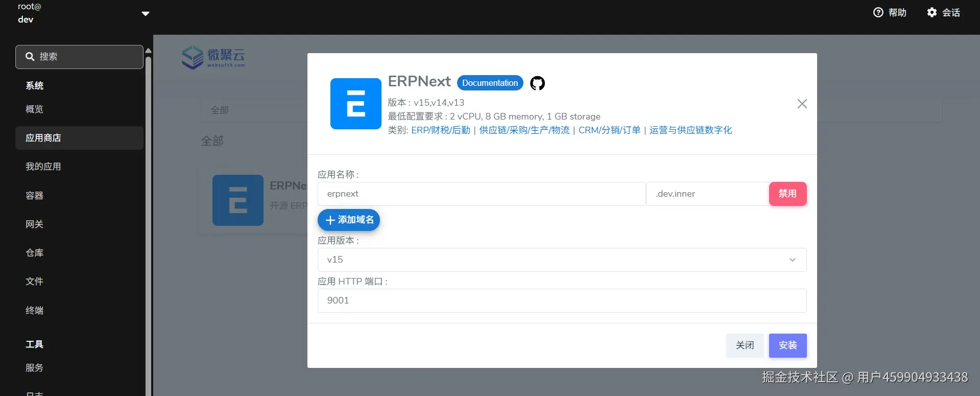
Task: Click the help question-mark icon
Action: [878, 12]
